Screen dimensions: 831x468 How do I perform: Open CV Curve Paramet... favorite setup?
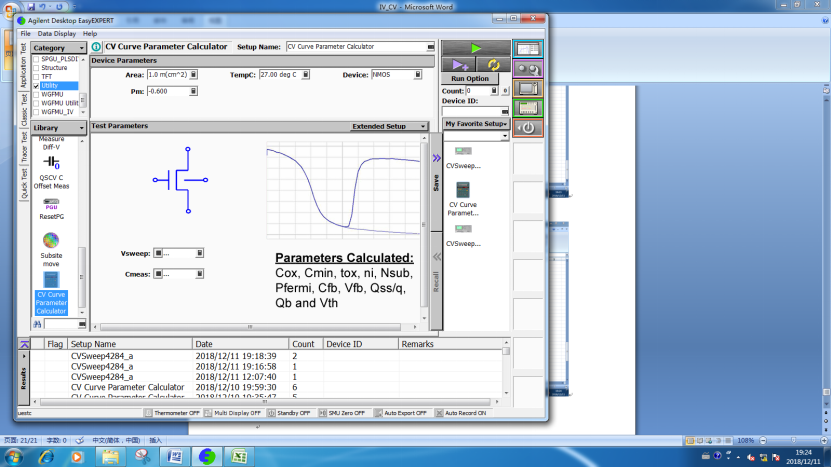tap(463, 199)
